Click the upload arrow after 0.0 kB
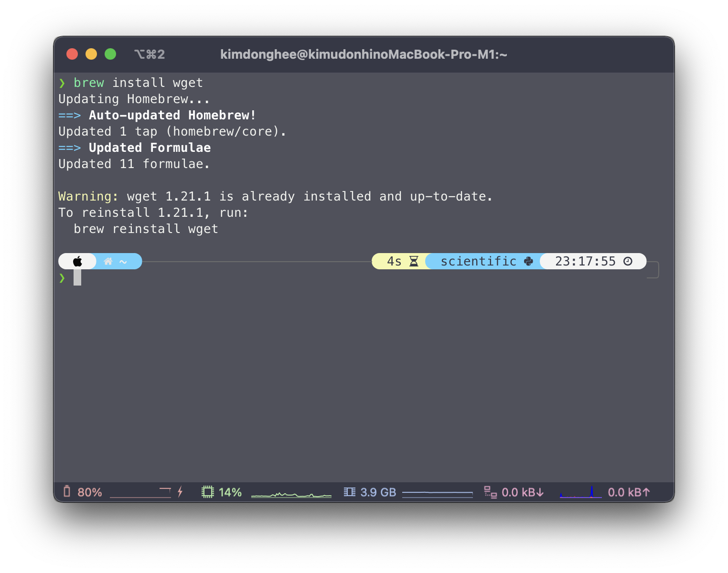Image resolution: width=728 pixels, height=573 pixels. 646,492
